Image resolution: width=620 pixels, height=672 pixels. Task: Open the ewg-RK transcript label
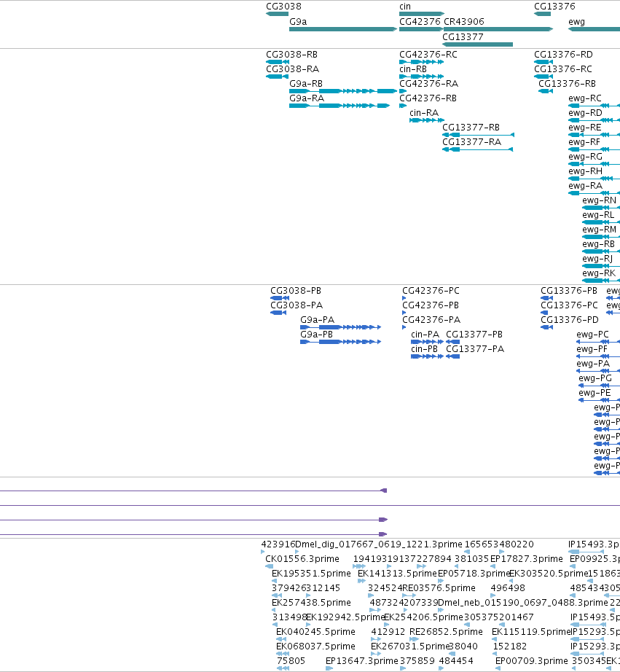599,273
